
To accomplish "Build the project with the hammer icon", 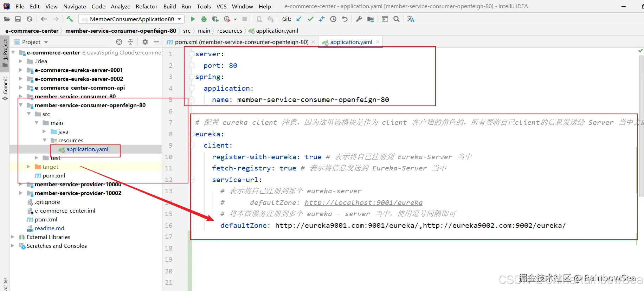I will click(x=70, y=19).
